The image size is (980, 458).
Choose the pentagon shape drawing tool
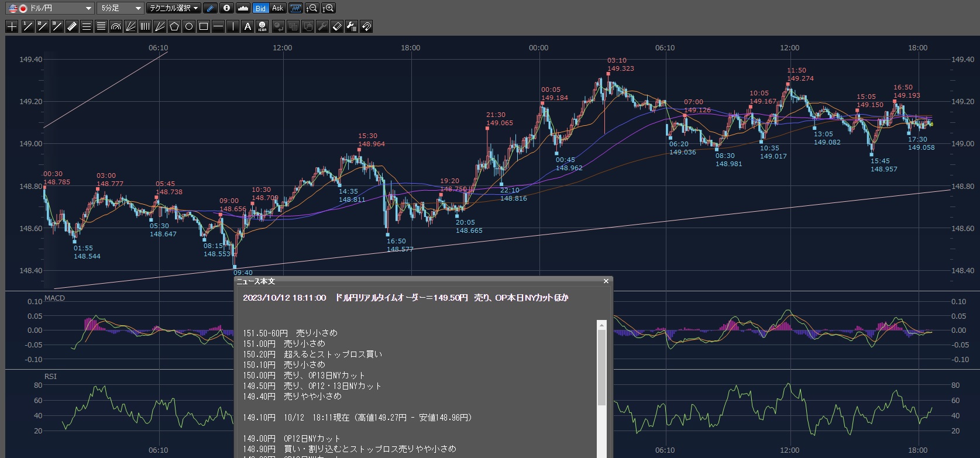click(174, 26)
